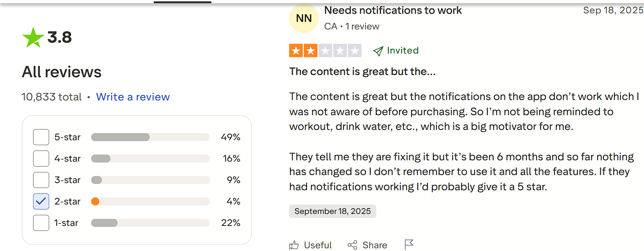
Task: Click the NN reviewer avatar
Action: pyautogui.click(x=304, y=19)
